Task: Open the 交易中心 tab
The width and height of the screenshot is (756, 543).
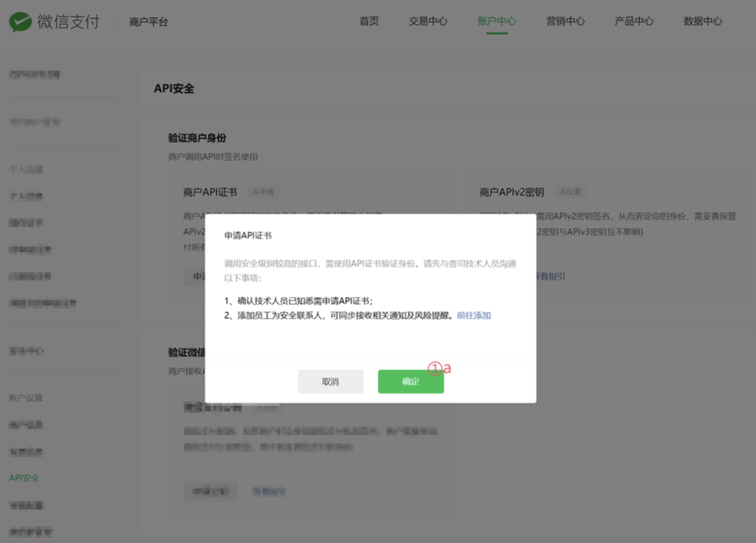Action: 428,21
